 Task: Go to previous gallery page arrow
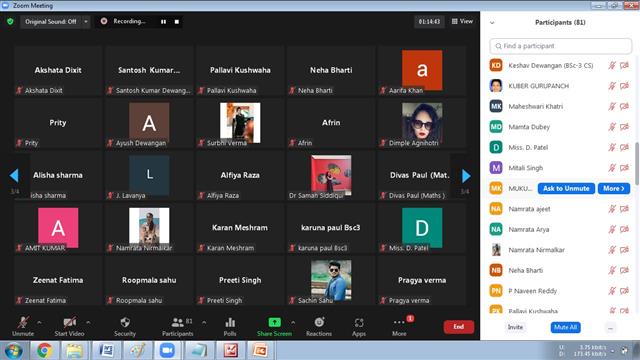(x=14, y=176)
